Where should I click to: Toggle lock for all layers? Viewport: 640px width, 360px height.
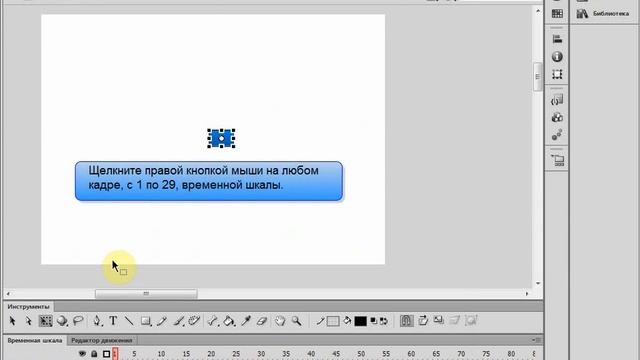(94, 354)
